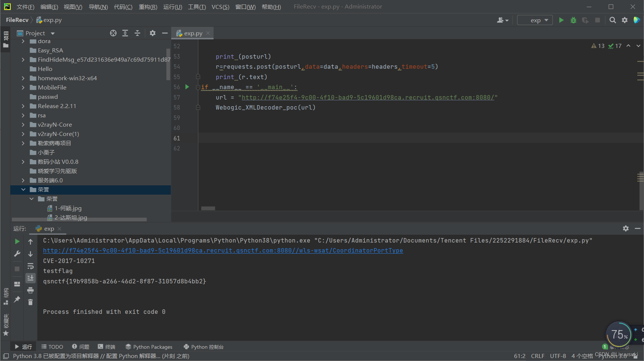Screen dimensions: 644x361
Task: Open the exp run configuration dropdown
Action: tap(535, 20)
